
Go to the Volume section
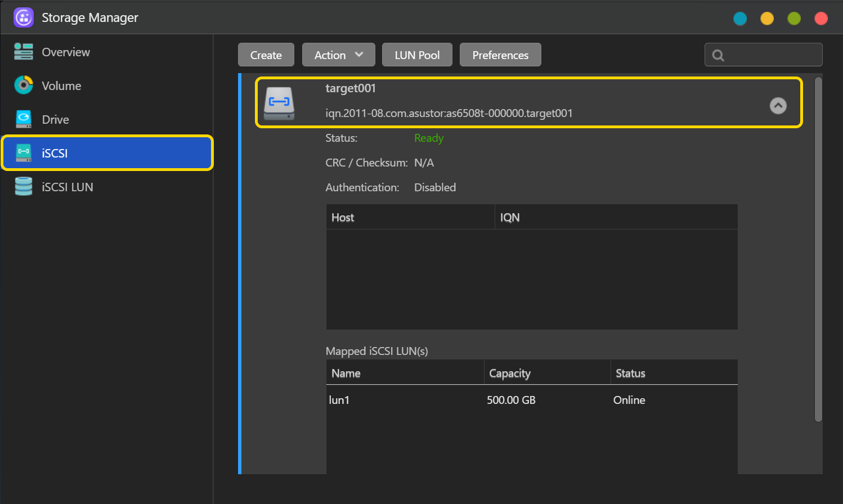[107, 85]
